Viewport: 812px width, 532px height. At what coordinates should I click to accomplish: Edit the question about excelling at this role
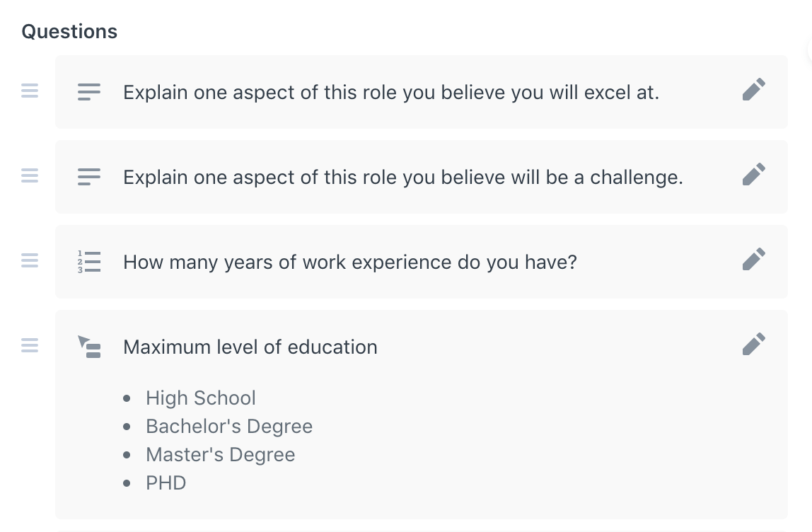[753, 89]
